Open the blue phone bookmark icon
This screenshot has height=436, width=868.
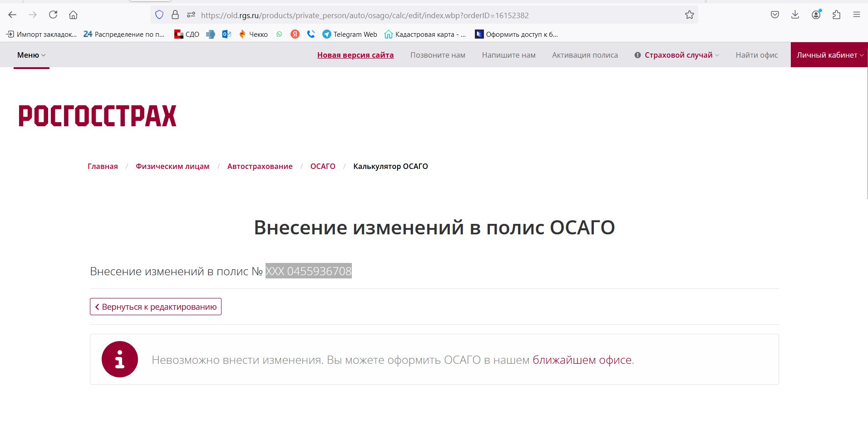pyautogui.click(x=311, y=34)
